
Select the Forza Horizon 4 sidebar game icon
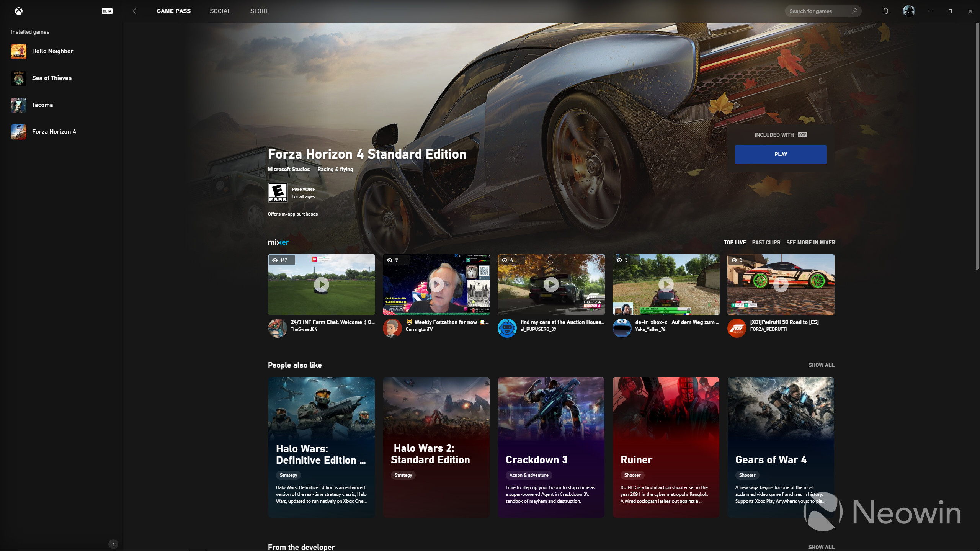pos(18,131)
